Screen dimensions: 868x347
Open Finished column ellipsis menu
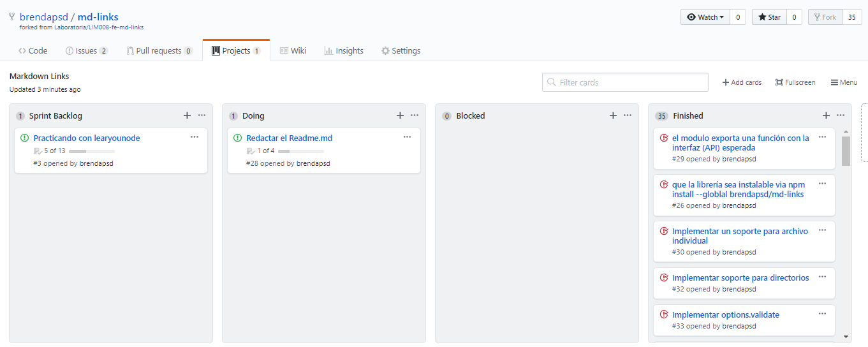(841, 115)
